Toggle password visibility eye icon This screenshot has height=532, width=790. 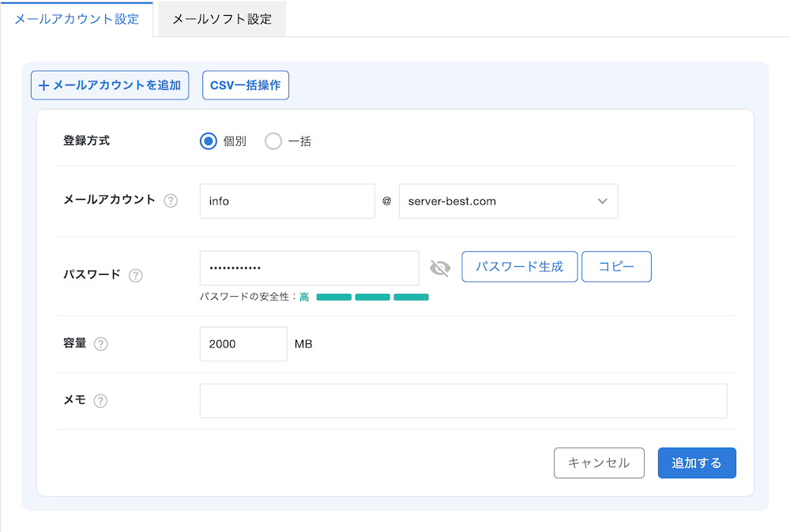pos(440,268)
